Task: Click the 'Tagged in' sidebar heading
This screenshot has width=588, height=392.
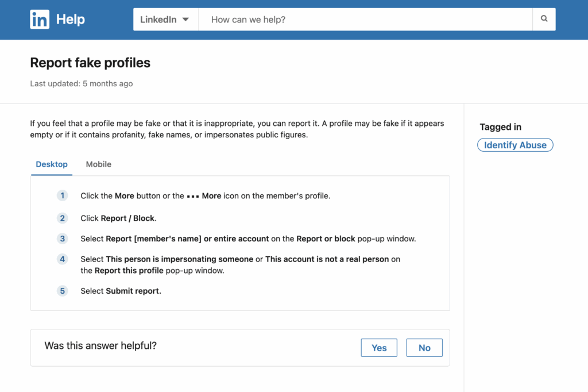Action: 500,127
